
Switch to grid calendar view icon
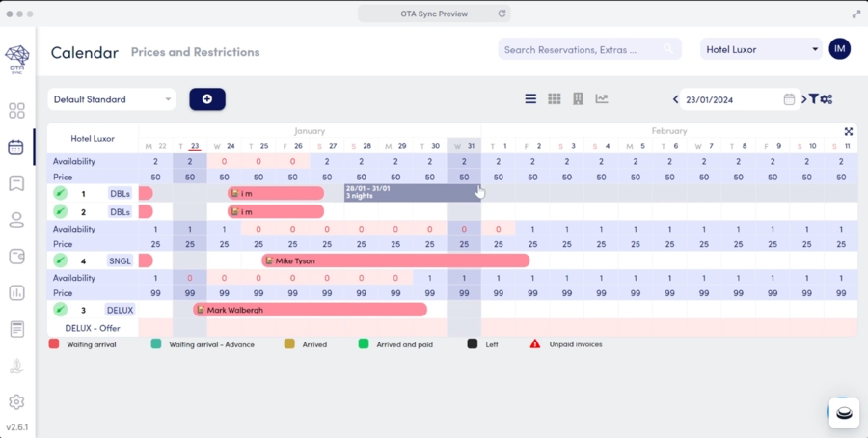pos(555,98)
